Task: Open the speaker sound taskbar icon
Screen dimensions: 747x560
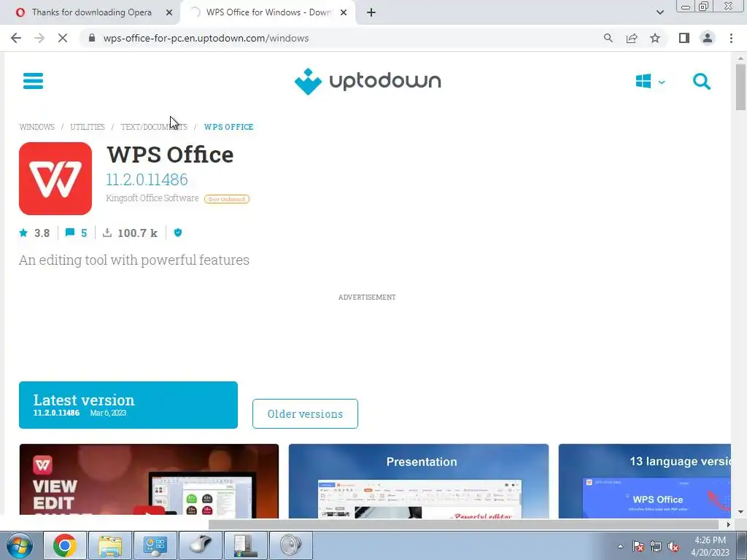Action: click(x=291, y=545)
